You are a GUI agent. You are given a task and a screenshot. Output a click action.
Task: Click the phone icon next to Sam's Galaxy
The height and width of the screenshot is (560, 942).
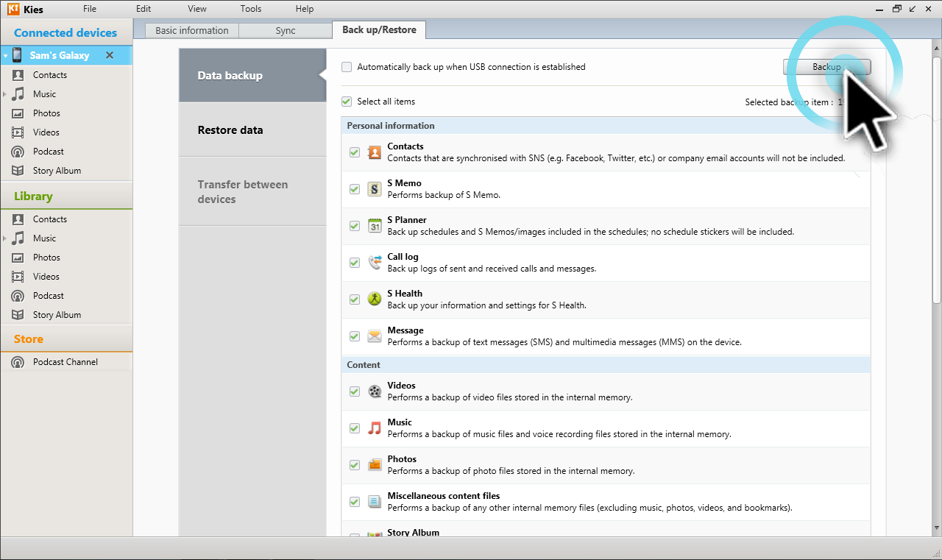[17, 55]
